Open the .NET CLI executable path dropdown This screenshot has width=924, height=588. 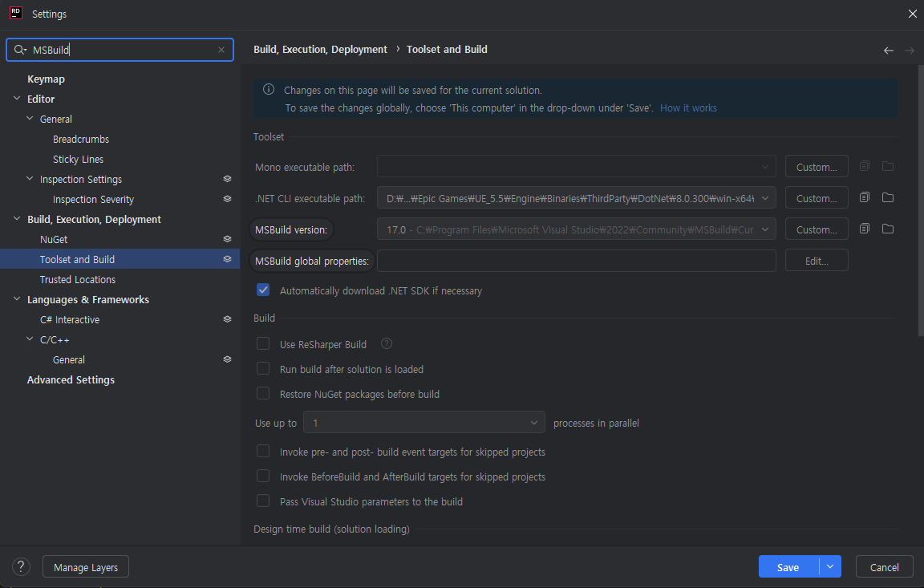(x=765, y=198)
